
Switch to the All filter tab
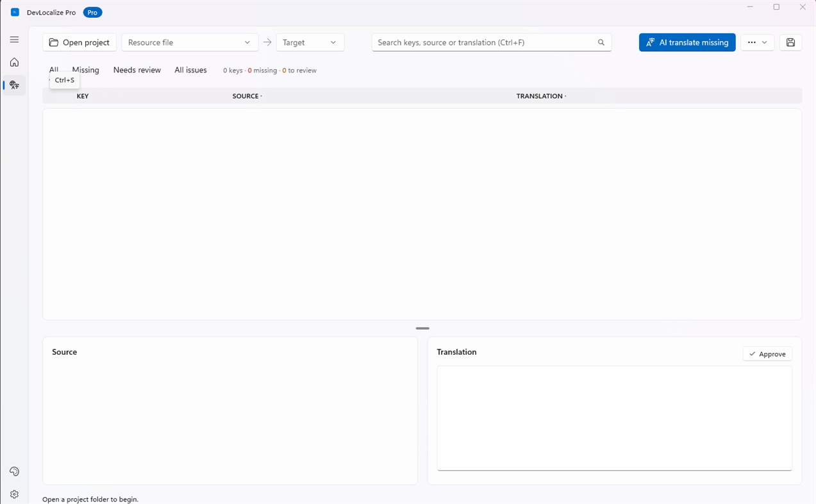(54, 70)
